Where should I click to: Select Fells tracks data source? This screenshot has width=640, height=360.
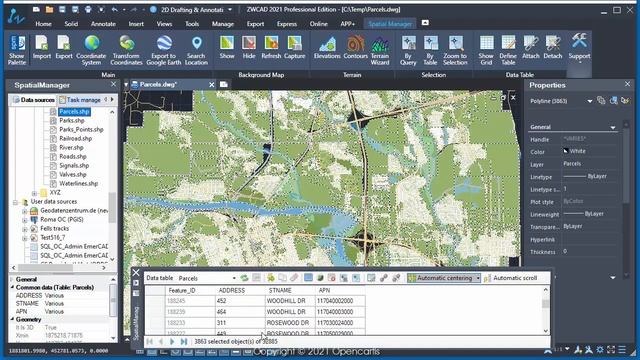pyautogui.click(x=54, y=229)
